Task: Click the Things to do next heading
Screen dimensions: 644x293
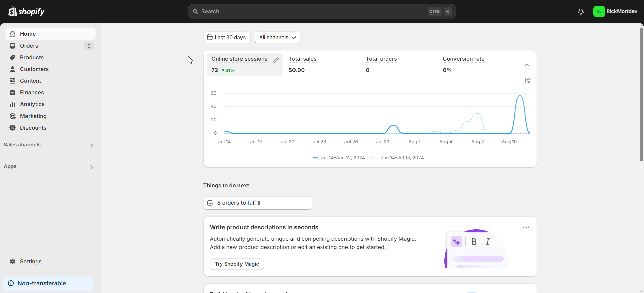Action: click(x=226, y=185)
